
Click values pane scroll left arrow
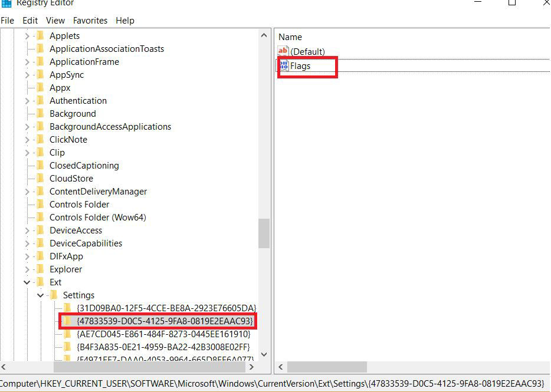coord(280,367)
